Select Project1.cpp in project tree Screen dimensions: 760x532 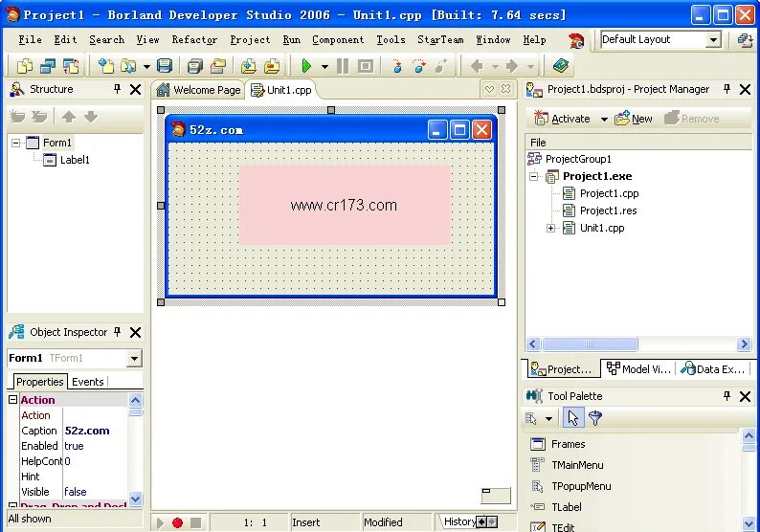(x=610, y=193)
